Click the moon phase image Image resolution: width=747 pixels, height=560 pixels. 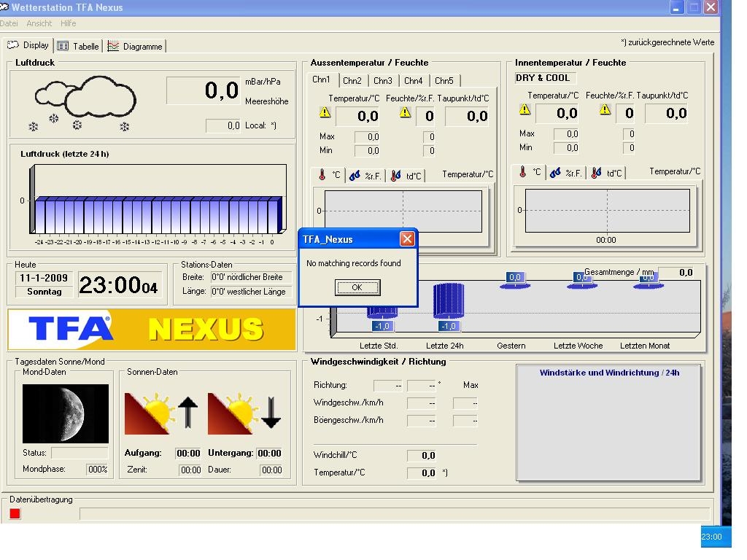click(x=66, y=413)
